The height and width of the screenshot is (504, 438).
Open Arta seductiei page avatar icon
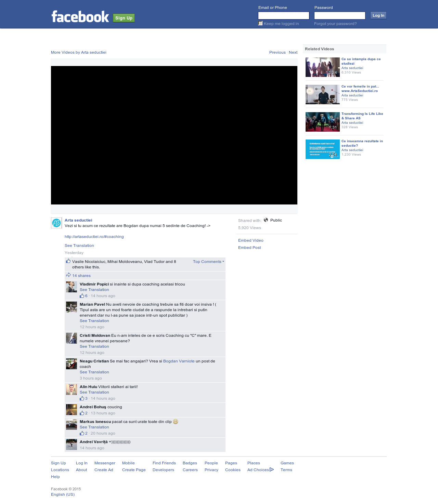(56, 223)
